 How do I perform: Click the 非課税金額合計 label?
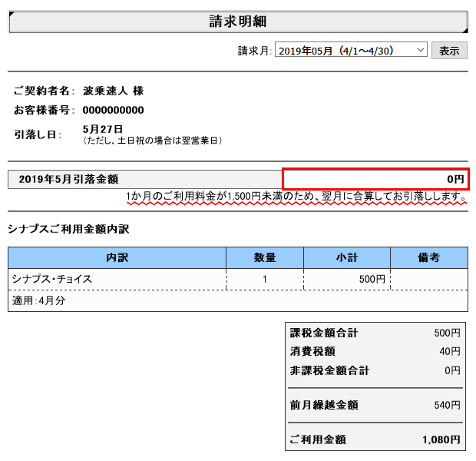329,370
